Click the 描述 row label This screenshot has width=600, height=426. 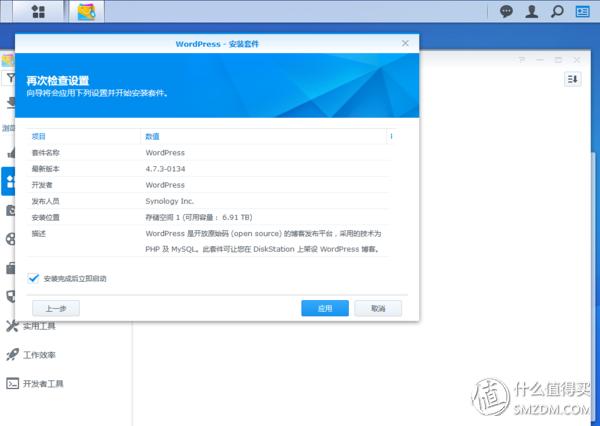(38, 233)
